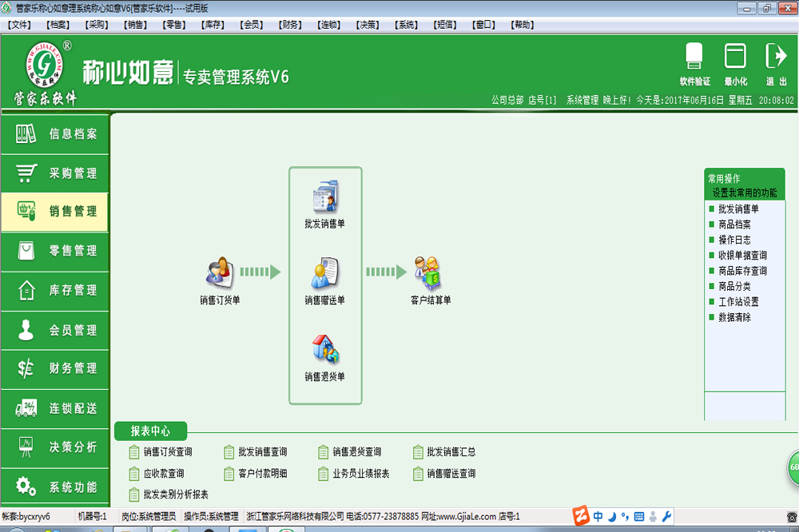Click the G logo of 管家乐软件
This screenshot has width=799, height=532.
coord(45,65)
